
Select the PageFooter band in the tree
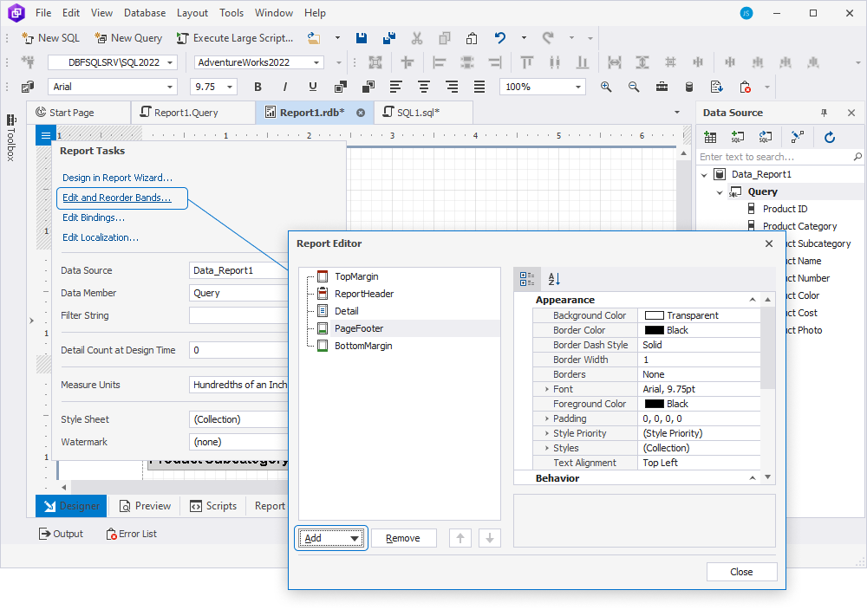pyautogui.click(x=359, y=328)
